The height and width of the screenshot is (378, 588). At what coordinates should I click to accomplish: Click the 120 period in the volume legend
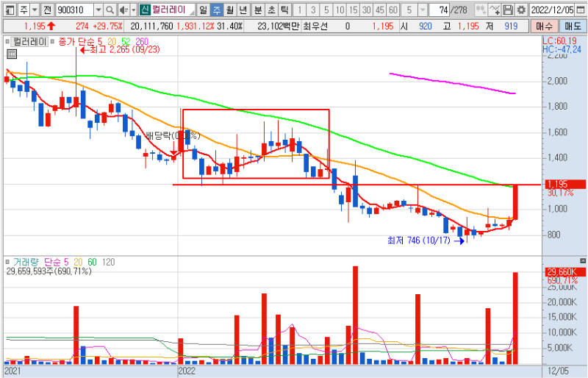[108, 262]
